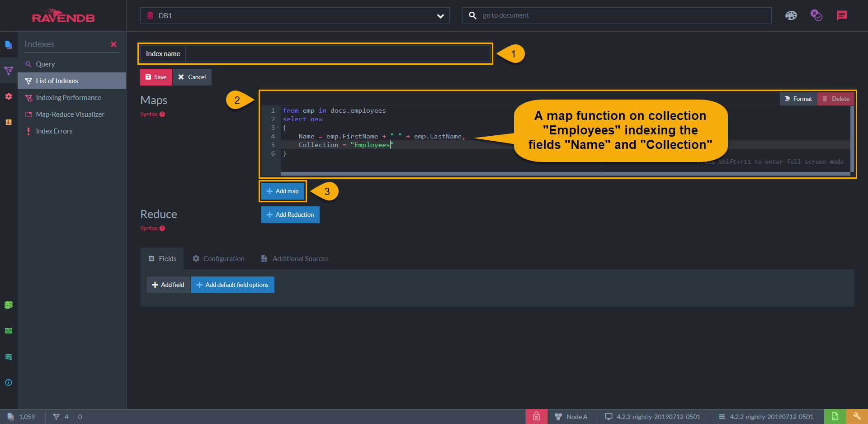Image resolution: width=868 pixels, height=424 pixels.
Task: Switch to the Configuration tab
Action: coord(218,258)
